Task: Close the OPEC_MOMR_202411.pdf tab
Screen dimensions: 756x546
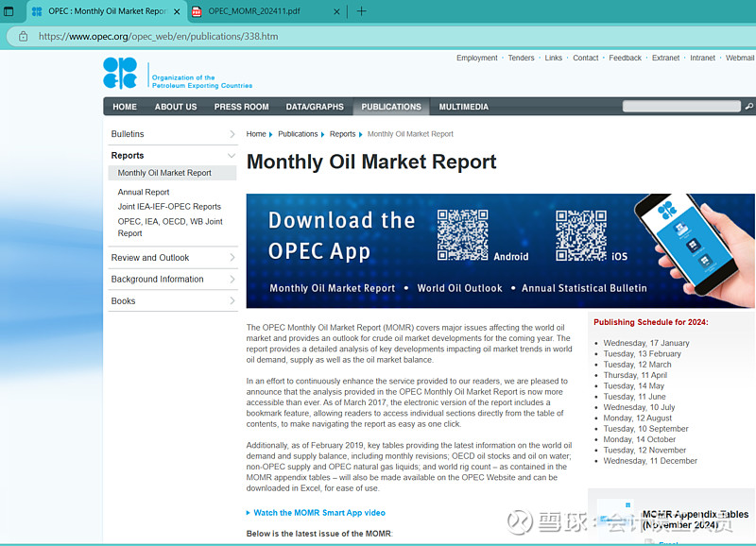Action: (x=336, y=11)
